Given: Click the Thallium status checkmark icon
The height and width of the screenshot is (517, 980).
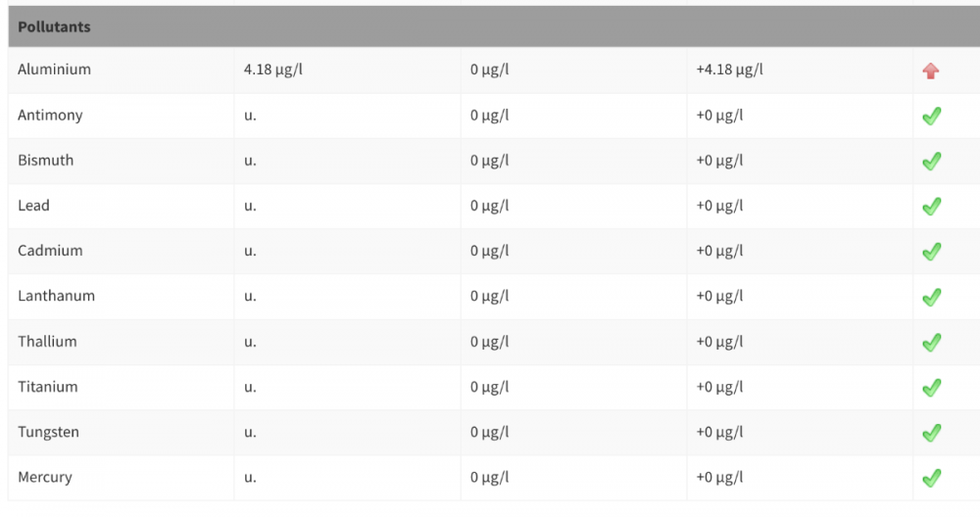Looking at the screenshot, I should (x=931, y=343).
